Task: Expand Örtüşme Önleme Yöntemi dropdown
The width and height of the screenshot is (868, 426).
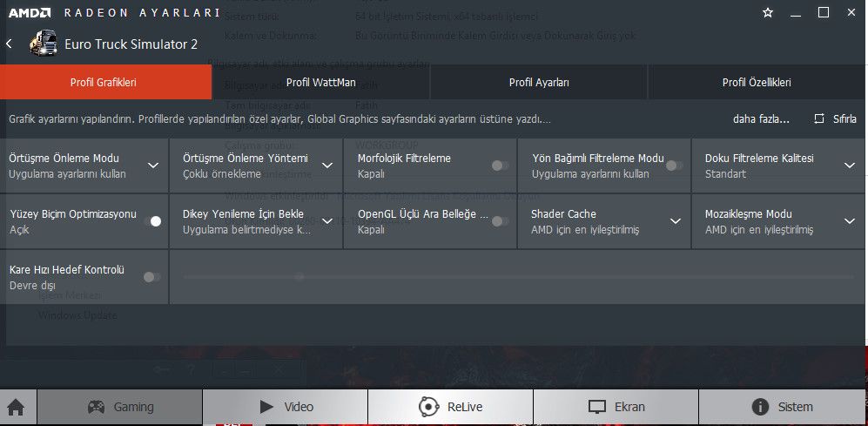Action: coord(327,166)
